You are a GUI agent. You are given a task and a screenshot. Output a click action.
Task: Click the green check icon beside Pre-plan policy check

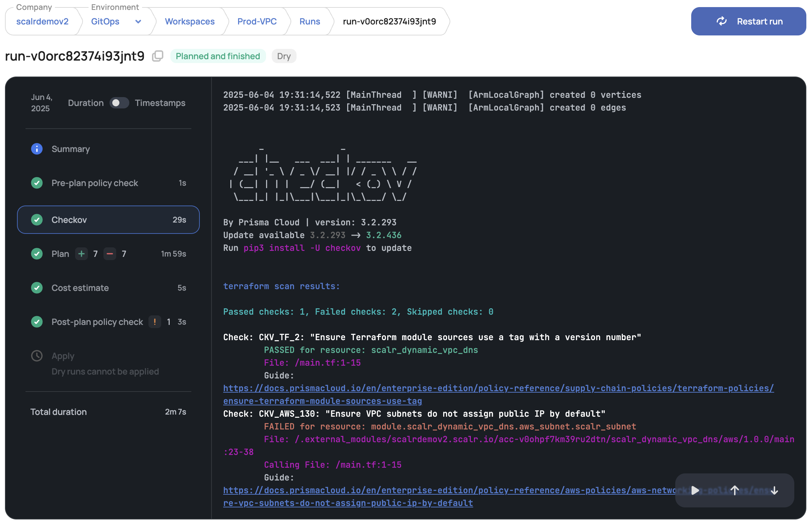pos(37,183)
